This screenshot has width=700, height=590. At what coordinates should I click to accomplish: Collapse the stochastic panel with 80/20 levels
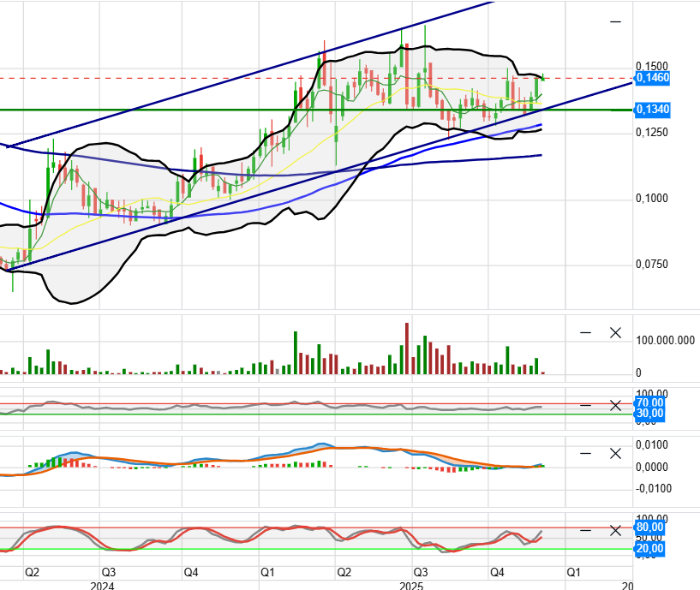tap(586, 530)
